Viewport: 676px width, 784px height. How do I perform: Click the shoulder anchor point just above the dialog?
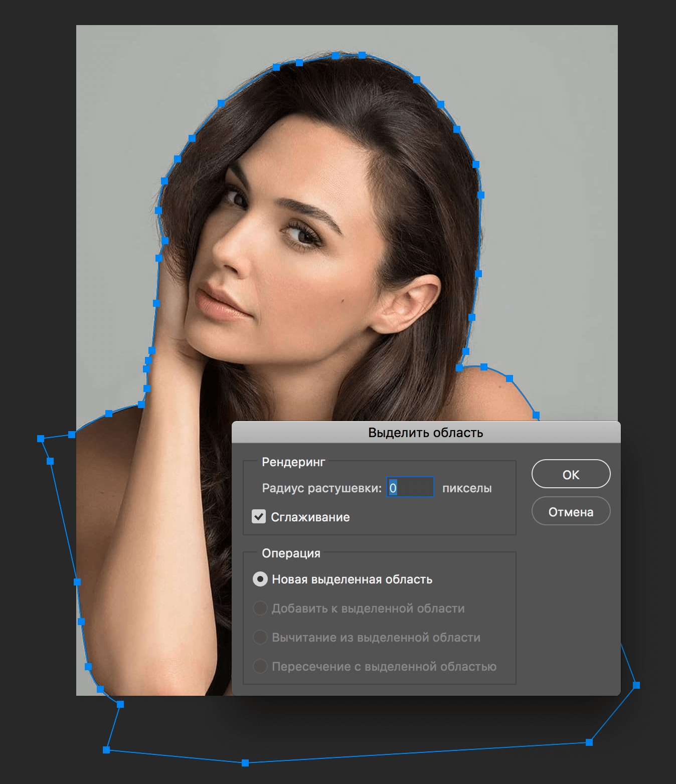point(536,415)
